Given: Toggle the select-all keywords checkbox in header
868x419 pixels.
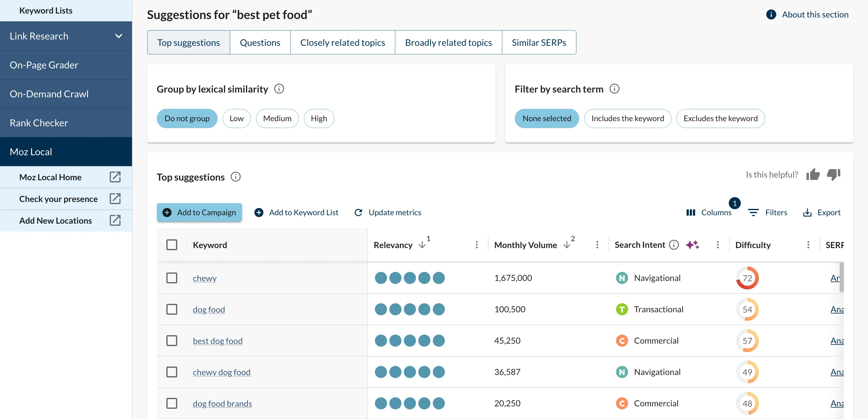Looking at the screenshot, I should tap(171, 245).
